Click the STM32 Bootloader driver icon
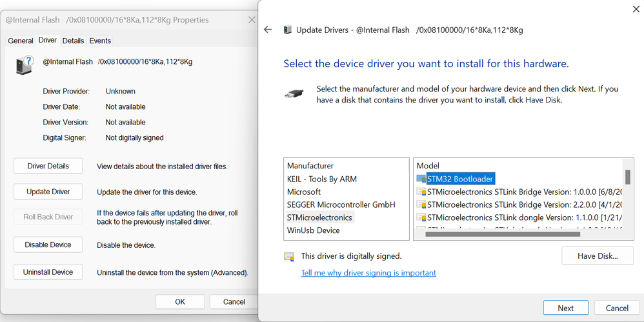 pos(421,179)
